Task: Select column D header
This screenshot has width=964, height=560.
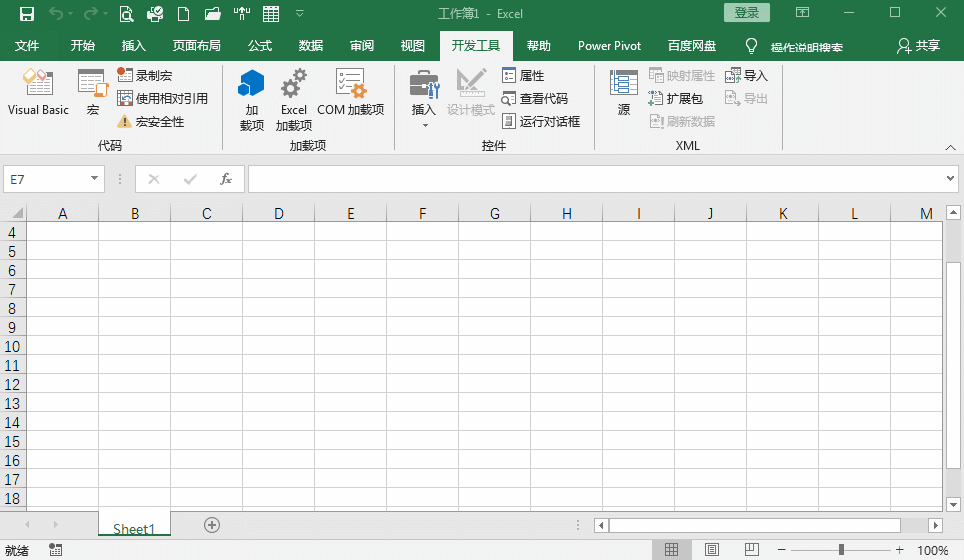Action: click(x=279, y=213)
